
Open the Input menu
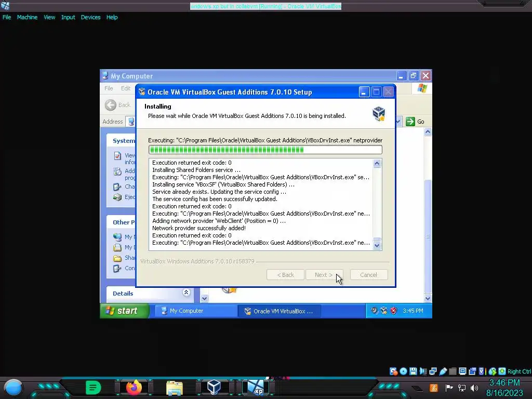pos(68,17)
